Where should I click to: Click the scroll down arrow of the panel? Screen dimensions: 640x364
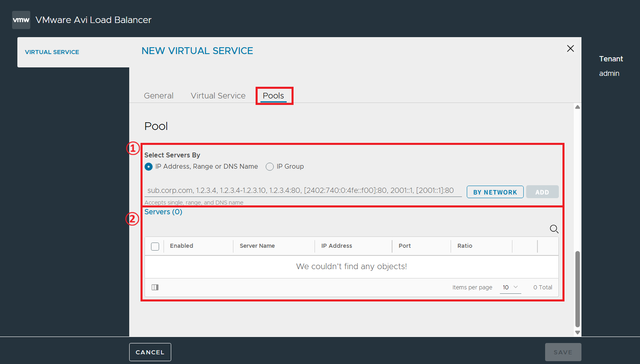[x=577, y=333]
